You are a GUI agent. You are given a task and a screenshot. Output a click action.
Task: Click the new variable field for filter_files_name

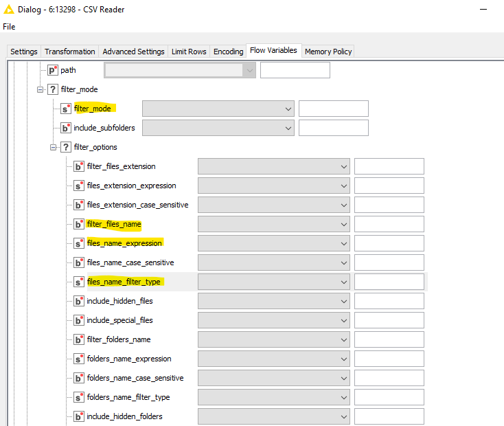389,224
